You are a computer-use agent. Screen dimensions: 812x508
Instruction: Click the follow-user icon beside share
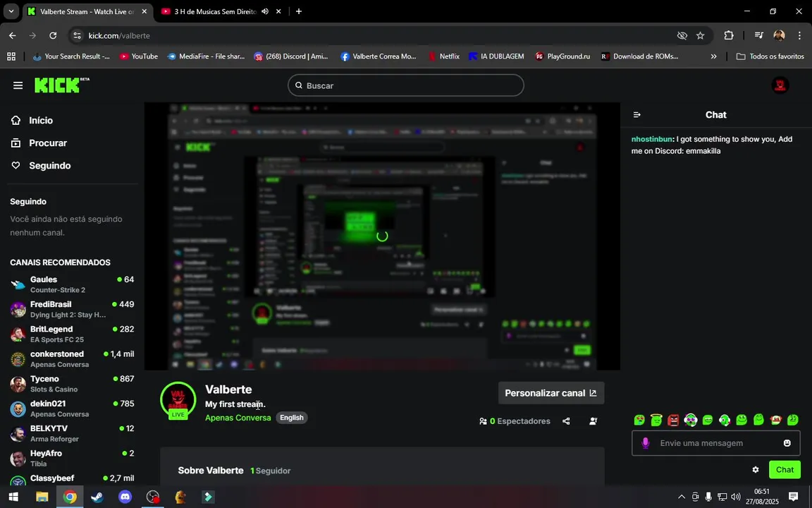593,421
